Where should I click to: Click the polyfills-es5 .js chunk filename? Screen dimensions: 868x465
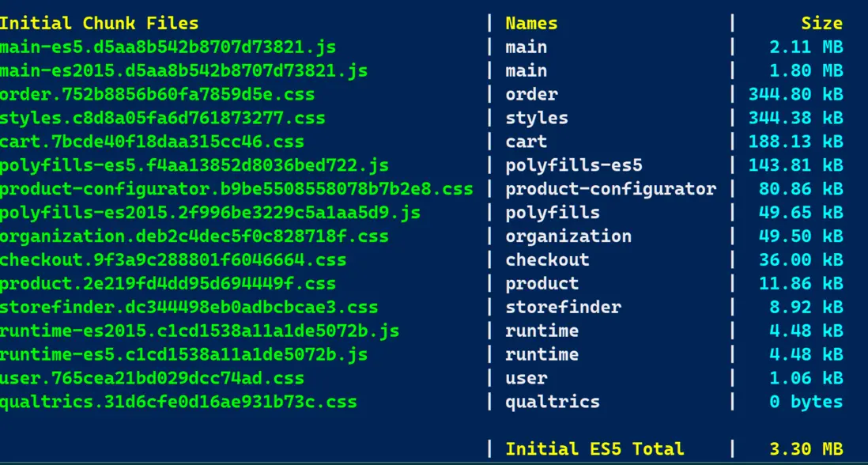[x=194, y=166]
